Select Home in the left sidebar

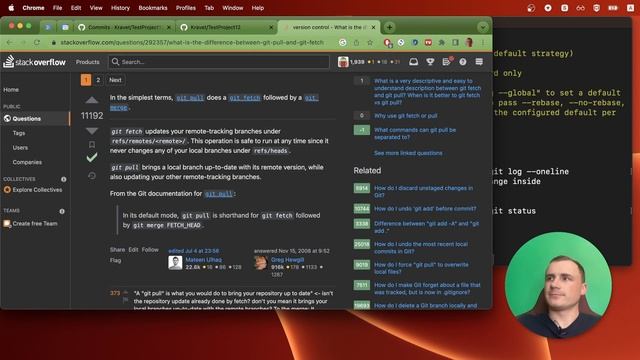coord(11,90)
